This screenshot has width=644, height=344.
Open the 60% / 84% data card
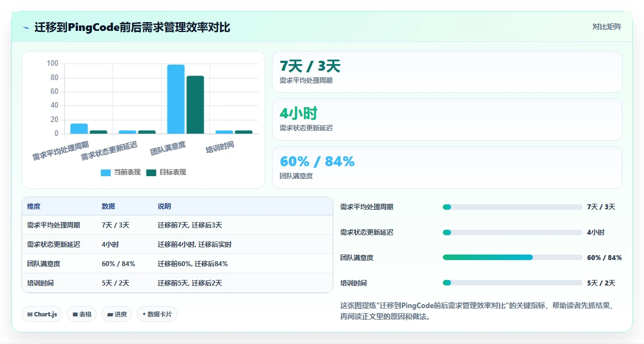[447, 168]
